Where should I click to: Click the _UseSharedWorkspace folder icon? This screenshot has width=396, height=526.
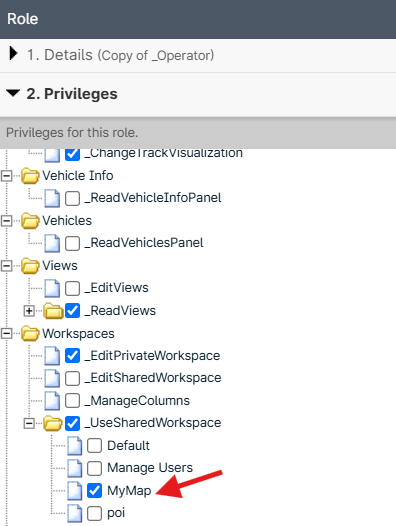[x=53, y=423]
